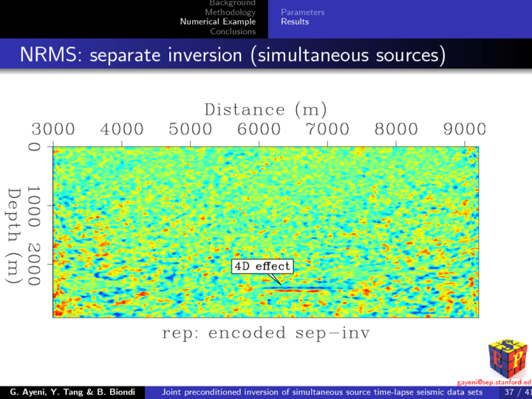
Task: Click the 4D effect annotation label
Action: (x=262, y=266)
